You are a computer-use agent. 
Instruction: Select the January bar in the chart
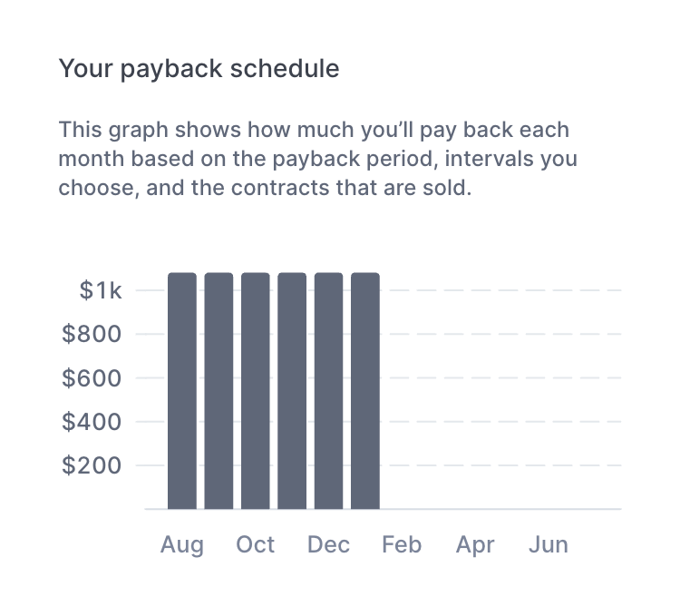pyautogui.click(x=365, y=390)
